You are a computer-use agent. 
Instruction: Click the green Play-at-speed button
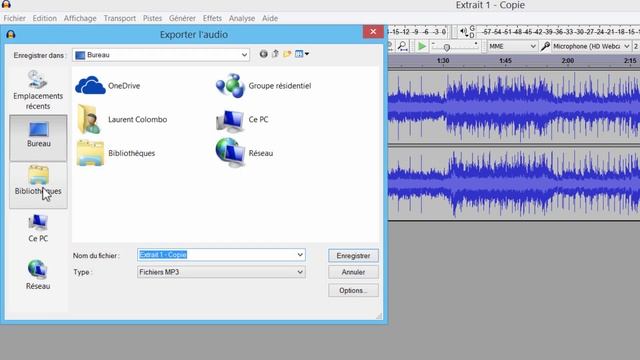[422, 47]
